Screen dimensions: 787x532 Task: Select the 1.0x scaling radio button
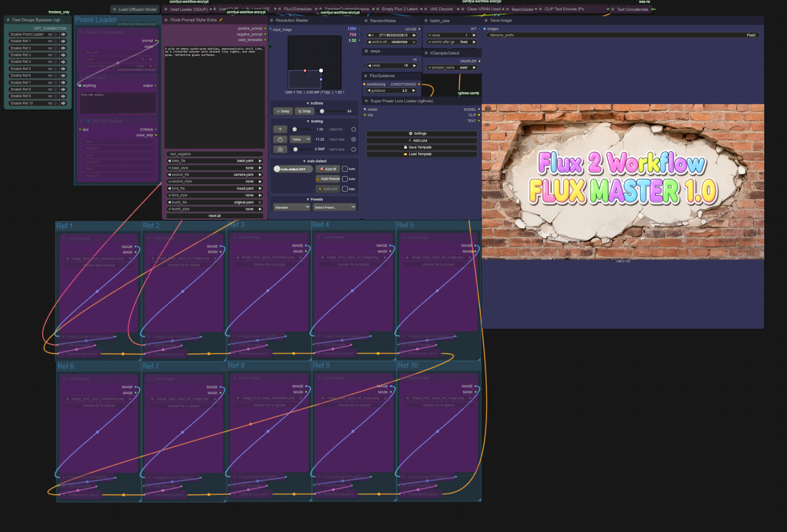coord(353,129)
